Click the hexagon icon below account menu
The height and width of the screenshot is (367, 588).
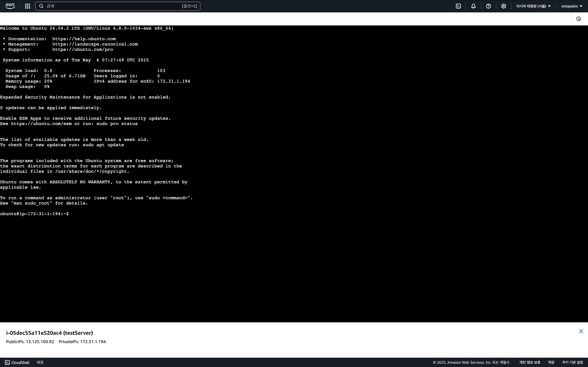pyautogui.click(x=579, y=19)
